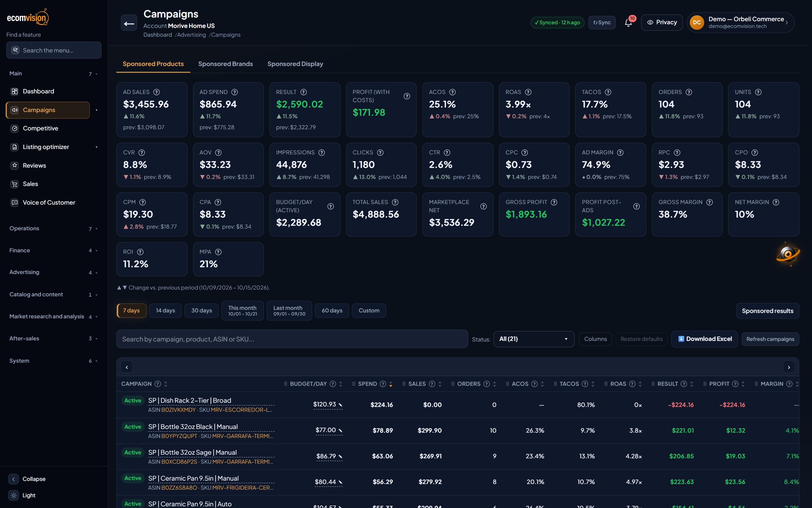Open the Demo — Orbeli Commerce account menu

pos(741,23)
